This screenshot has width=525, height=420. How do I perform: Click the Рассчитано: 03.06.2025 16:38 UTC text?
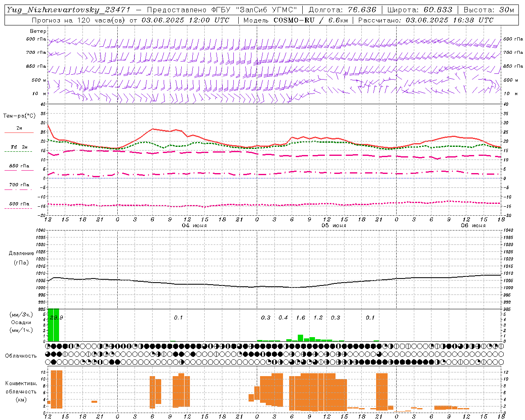click(x=426, y=20)
